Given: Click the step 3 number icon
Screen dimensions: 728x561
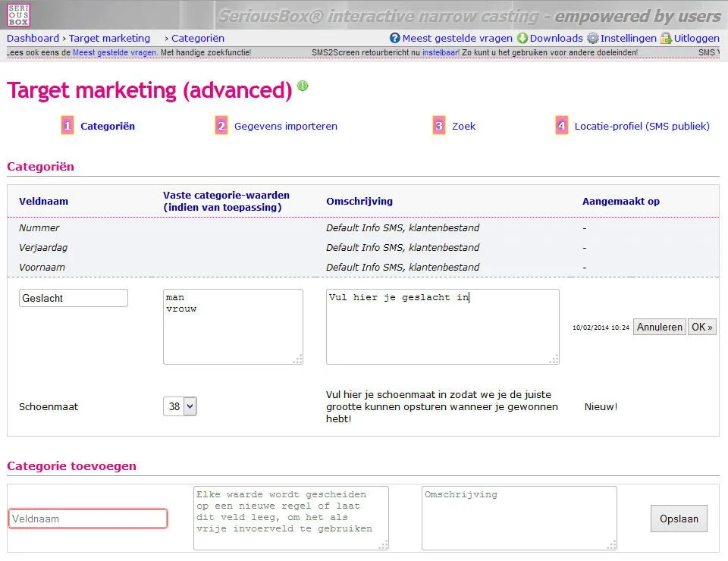Looking at the screenshot, I should [439, 126].
